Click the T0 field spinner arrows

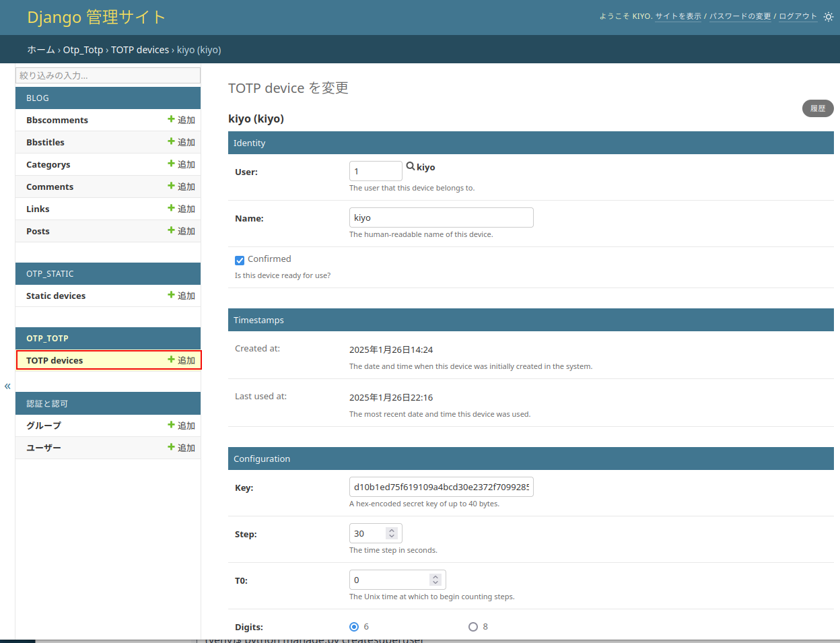tap(435, 580)
